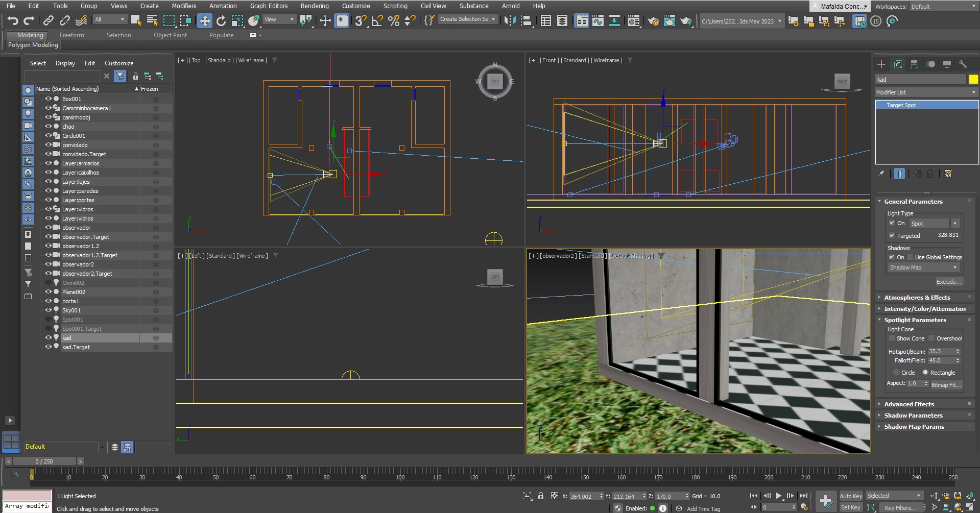Click the Mirror tool icon
The height and width of the screenshot is (513, 980).
pyautogui.click(x=509, y=21)
